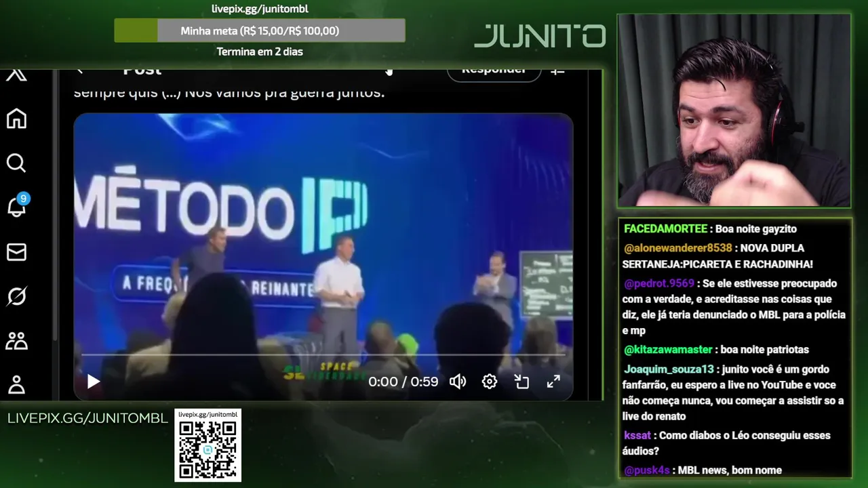The height and width of the screenshot is (488, 868).
Task: Click the JUNITO channel logo
Action: [540, 36]
